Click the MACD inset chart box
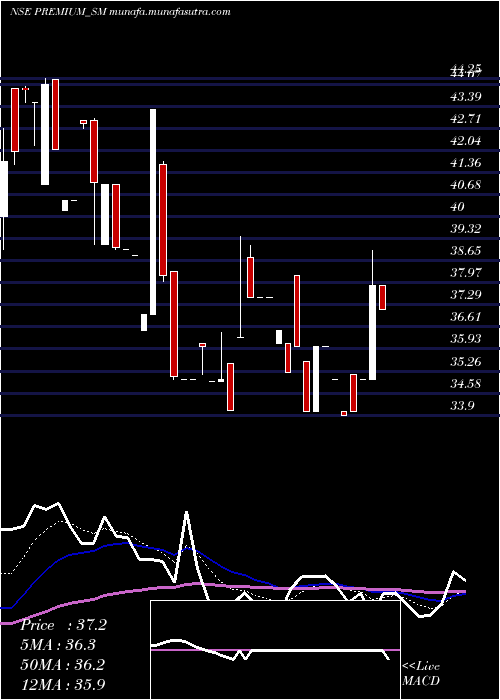Screen dimensions: 500x700 tap(275, 650)
